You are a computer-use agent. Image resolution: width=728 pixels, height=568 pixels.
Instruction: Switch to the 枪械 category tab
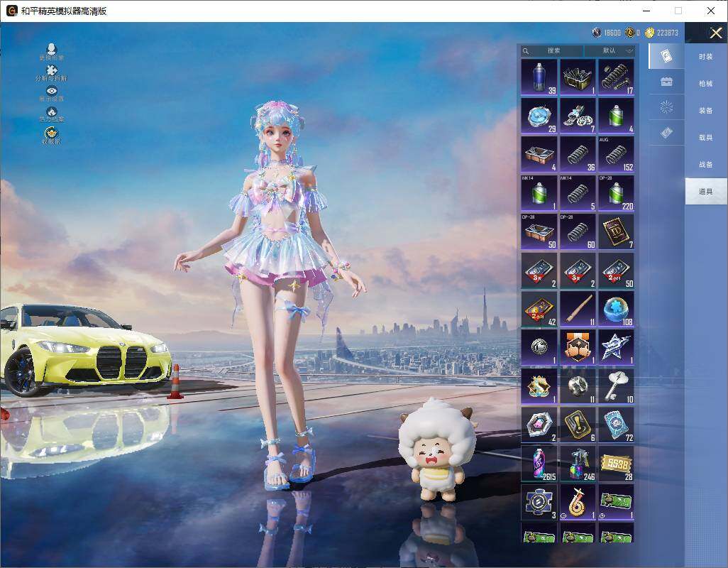(x=706, y=84)
